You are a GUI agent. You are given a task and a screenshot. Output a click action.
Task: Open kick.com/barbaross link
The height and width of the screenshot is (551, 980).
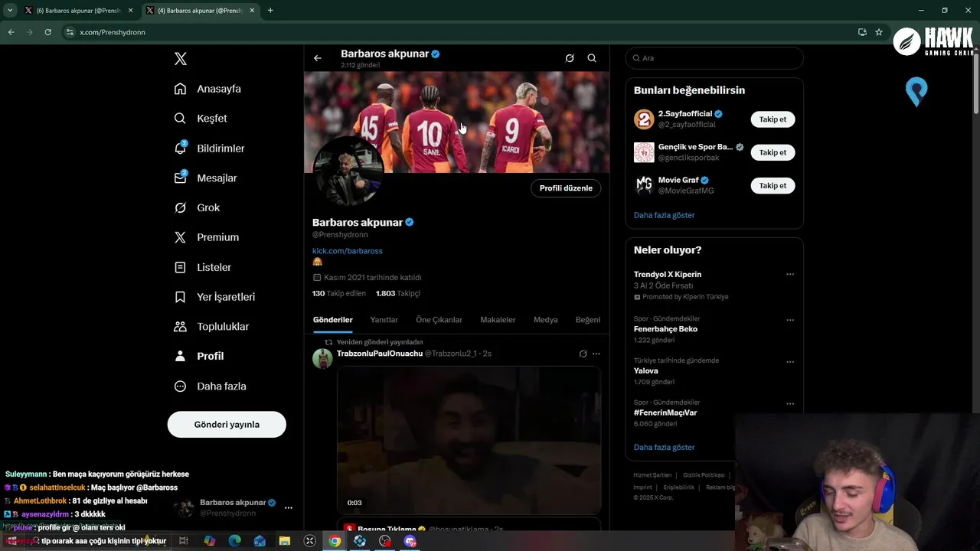[348, 251]
